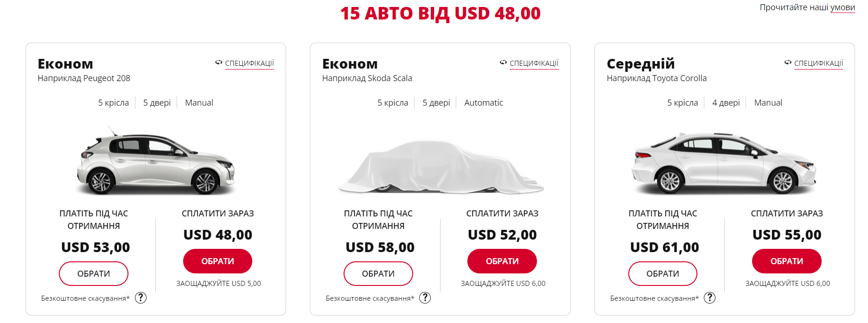Select Peugeot 208 pay now for USD 48,00
Image resolution: width=868 pixels, height=323 pixels.
(217, 261)
